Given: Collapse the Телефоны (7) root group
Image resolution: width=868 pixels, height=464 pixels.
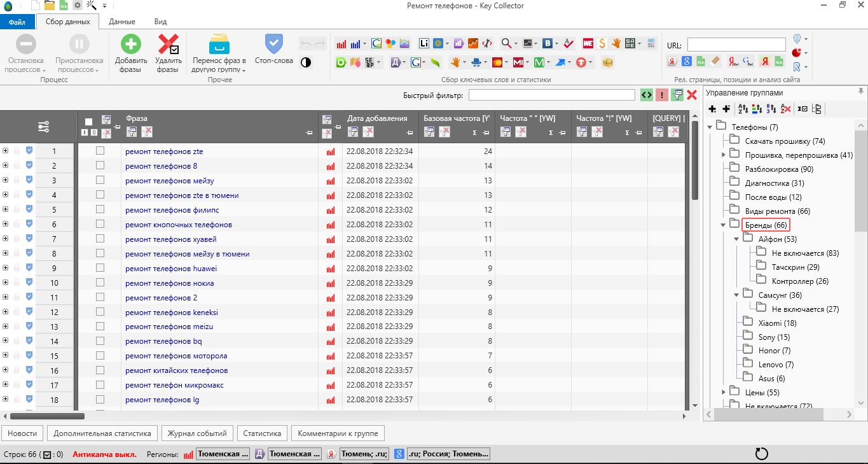Looking at the screenshot, I should (x=710, y=127).
